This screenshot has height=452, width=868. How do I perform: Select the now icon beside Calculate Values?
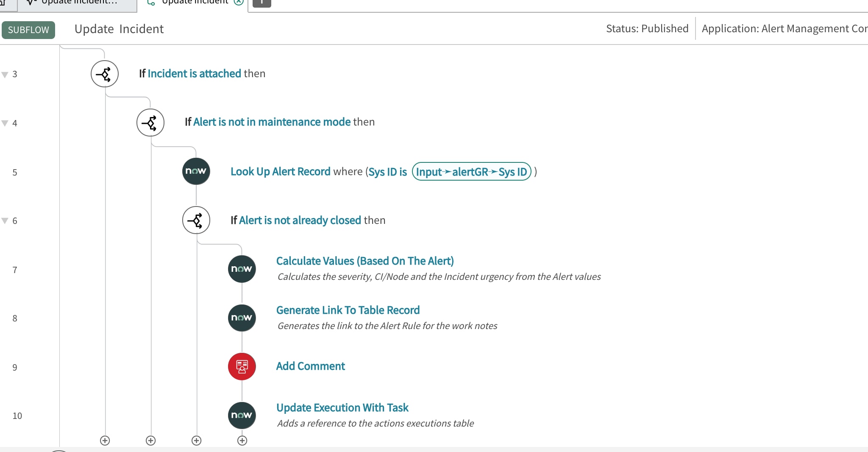coord(242,269)
